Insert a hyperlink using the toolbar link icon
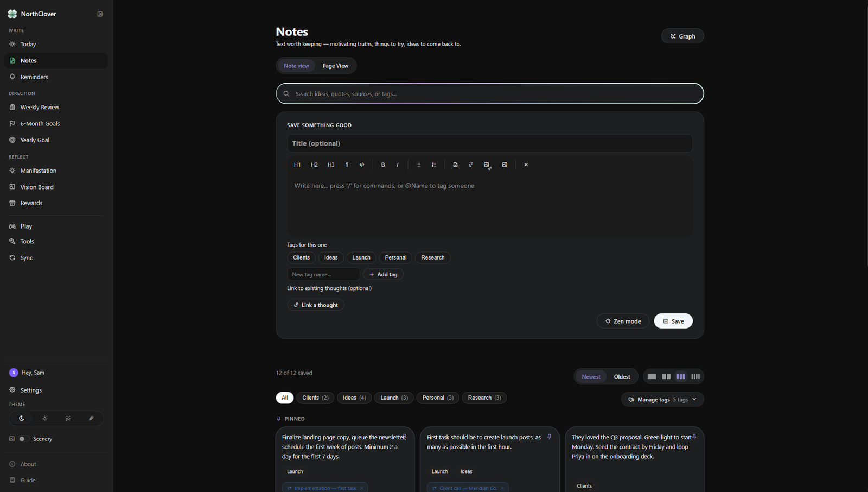Viewport: 868px width, 492px height. pos(471,165)
